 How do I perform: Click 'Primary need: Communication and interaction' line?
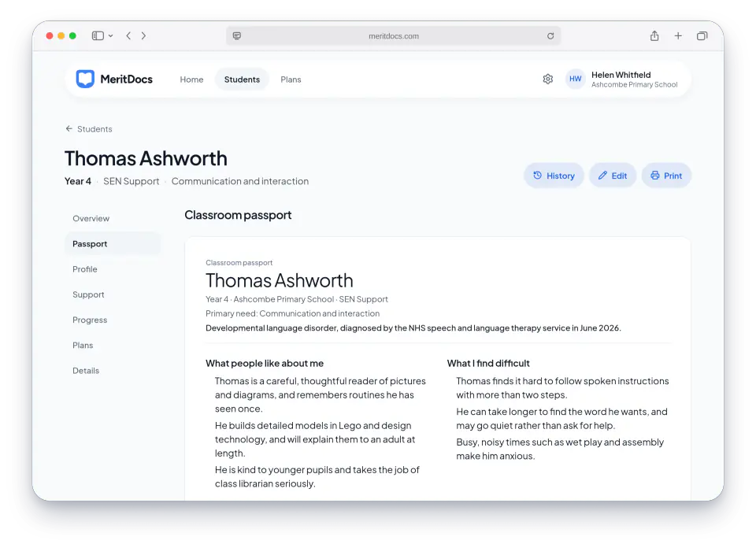293,313
